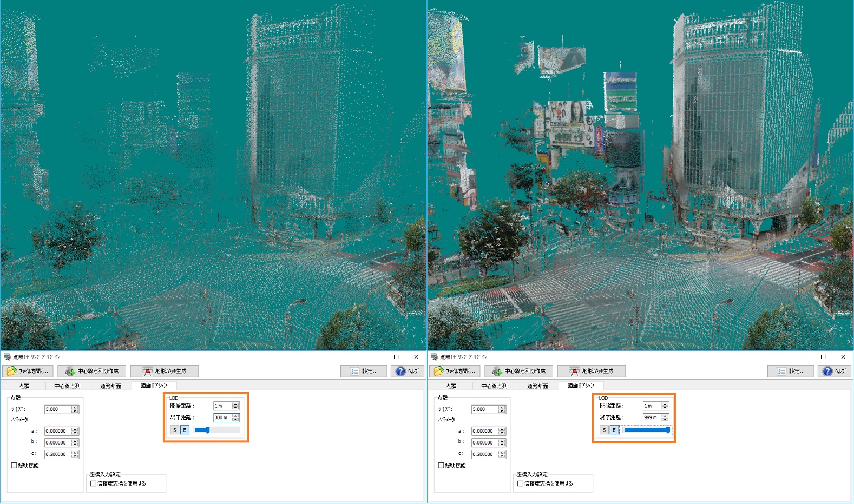The height and width of the screenshot is (504, 854).
Task: Decrease parameter c with down arrow, left window
Action: (75, 456)
